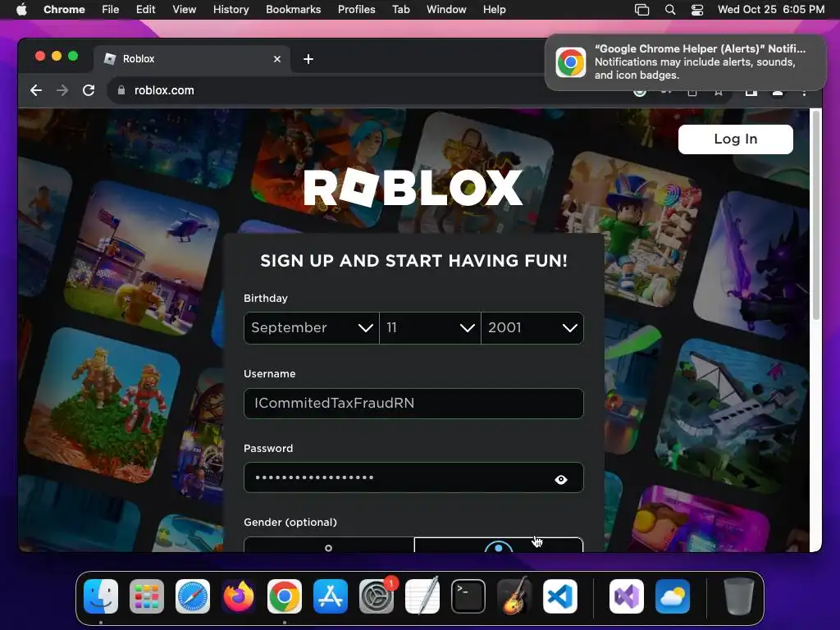The height and width of the screenshot is (630, 840).
Task: Open the Bookmarks menu
Action: 293,10
